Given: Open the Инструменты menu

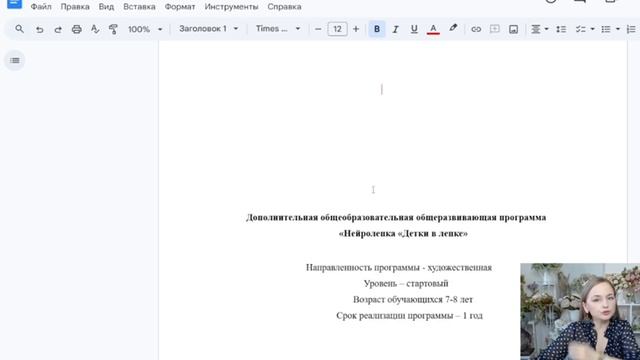Looking at the screenshot, I should [x=231, y=7].
